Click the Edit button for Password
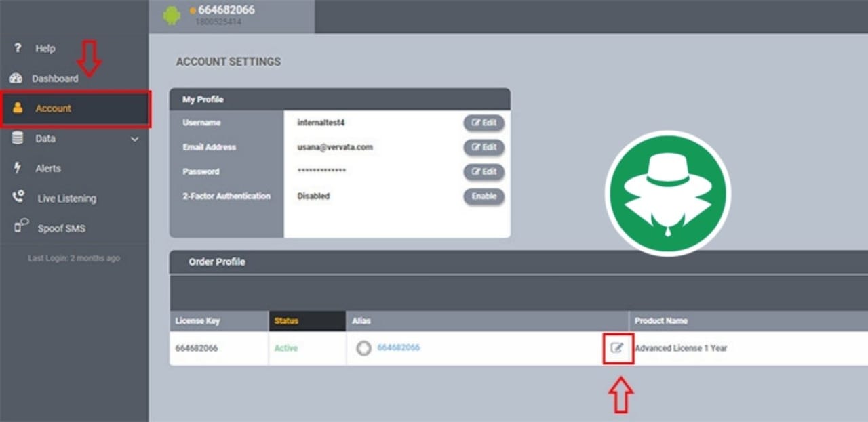This screenshot has height=422, width=868. tap(484, 172)
